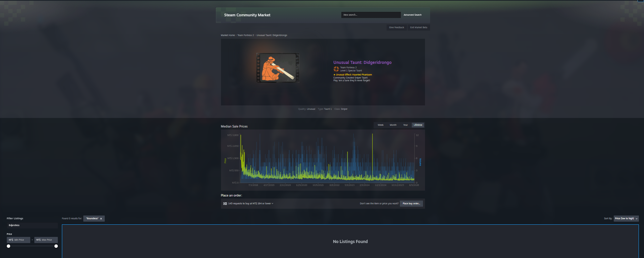Click the "Median Sale Prices" heading

234,126
